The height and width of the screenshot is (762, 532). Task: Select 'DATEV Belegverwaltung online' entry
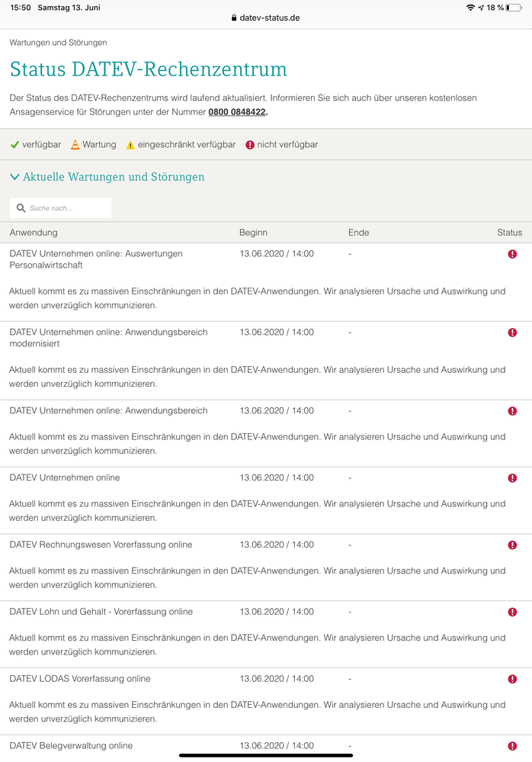coord(71,746)
